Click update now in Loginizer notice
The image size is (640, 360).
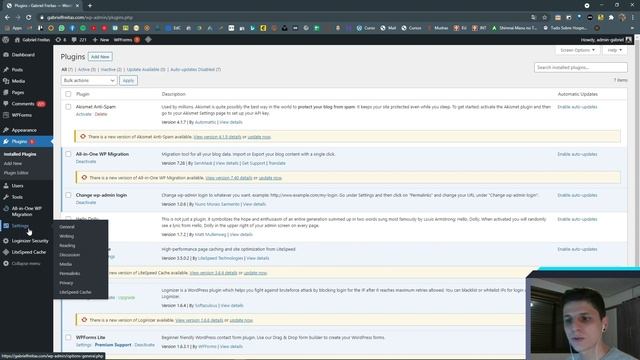(241, 320)
